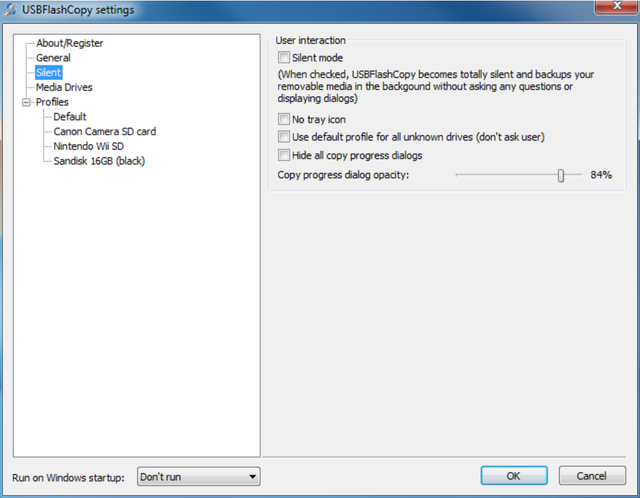640x498 pixels.
Task: Select the Profiles tree entry
Action: pyautogui.click(x=52, y=102)
